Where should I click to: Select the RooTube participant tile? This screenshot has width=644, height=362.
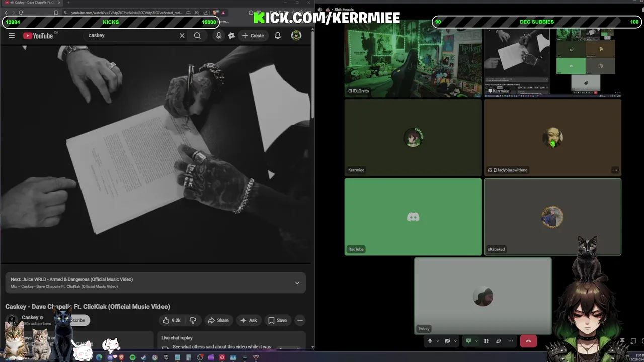413,217
